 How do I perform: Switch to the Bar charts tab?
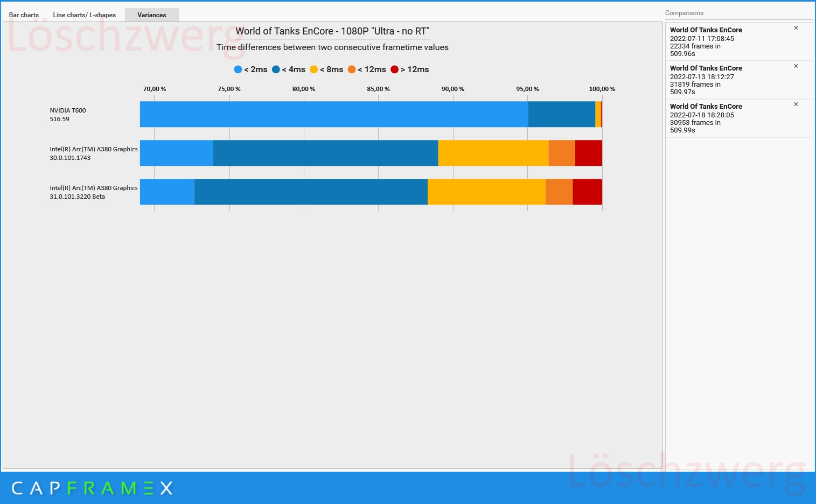[24, 15]
